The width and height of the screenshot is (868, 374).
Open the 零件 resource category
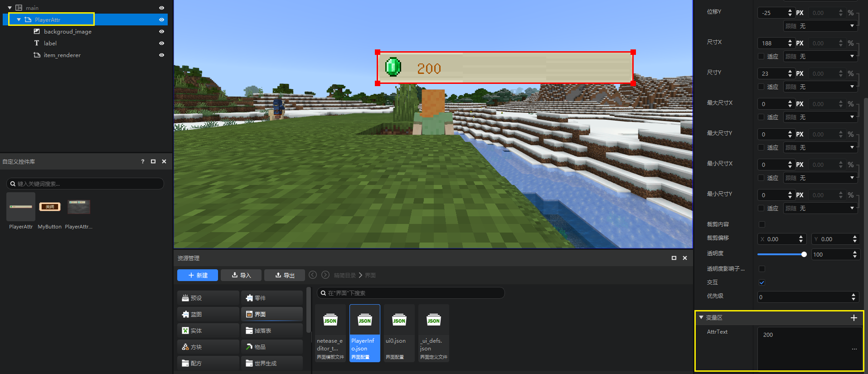272,298
